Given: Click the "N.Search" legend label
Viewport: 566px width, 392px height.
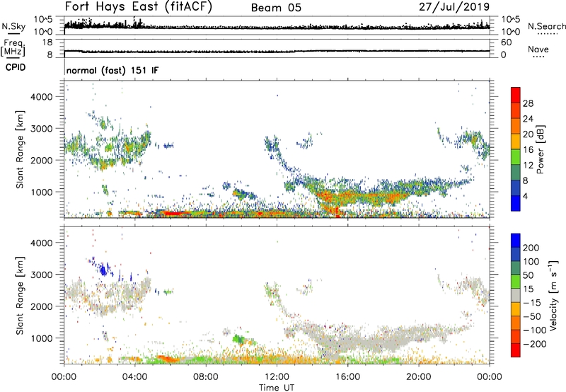Looking at the screenshot, I should click(546, 26).
